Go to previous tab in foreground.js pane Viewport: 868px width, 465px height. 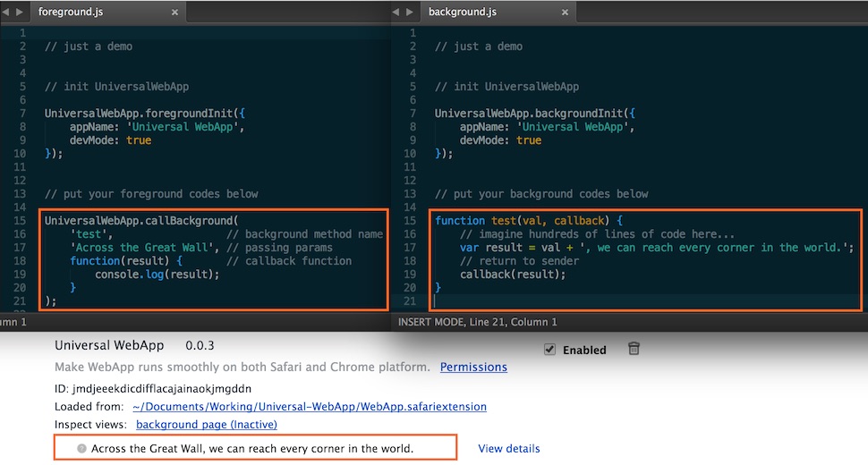pyautogui.click(x=6, y=12)
